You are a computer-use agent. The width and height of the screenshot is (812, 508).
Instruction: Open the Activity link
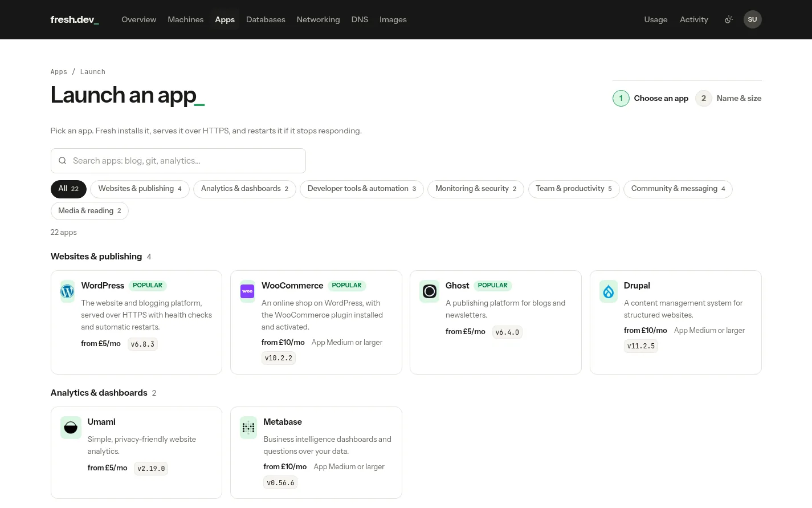tap(694, 19)
